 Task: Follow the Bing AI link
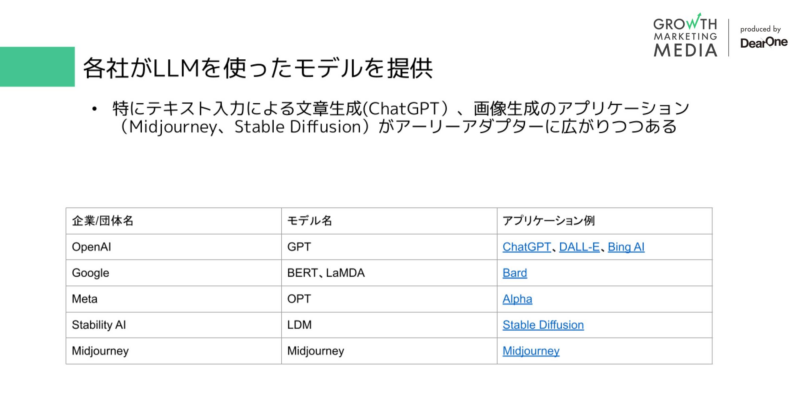pos(626,246)
